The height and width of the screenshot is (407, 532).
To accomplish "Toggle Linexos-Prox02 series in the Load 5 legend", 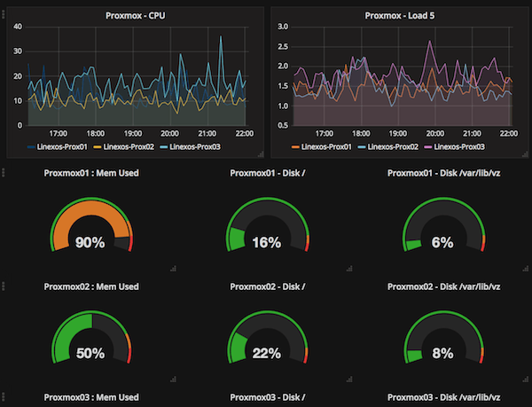I will click(393, 147).
